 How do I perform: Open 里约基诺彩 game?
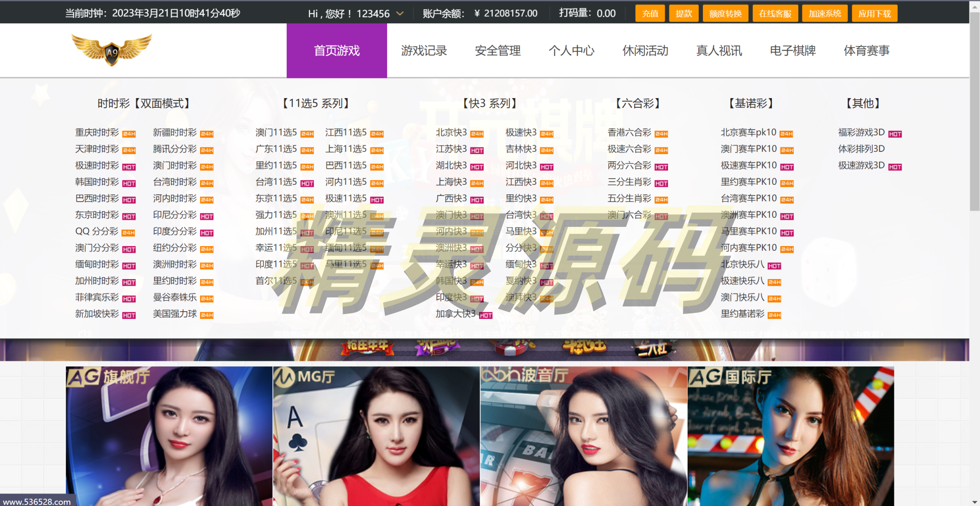(743, 314)
